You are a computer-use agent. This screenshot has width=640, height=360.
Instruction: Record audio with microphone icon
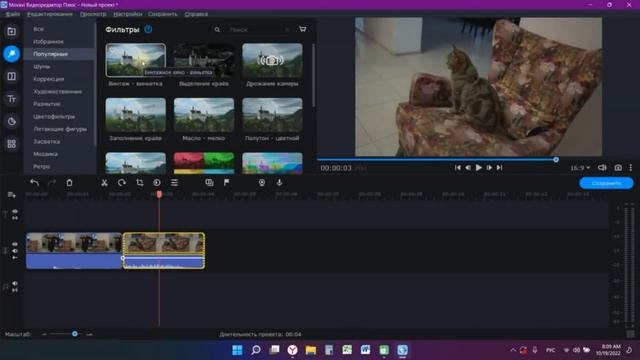279,182
